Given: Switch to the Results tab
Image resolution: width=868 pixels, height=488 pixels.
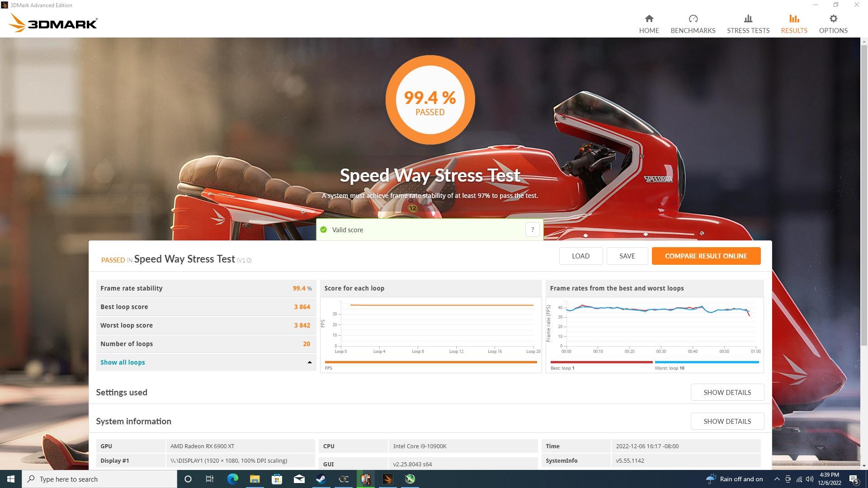Looking at the screenshot, I should tap(793, 24).
